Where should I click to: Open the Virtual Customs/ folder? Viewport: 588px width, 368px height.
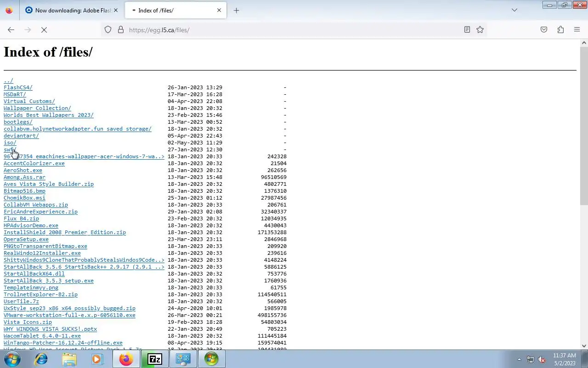tap(29, 101)
